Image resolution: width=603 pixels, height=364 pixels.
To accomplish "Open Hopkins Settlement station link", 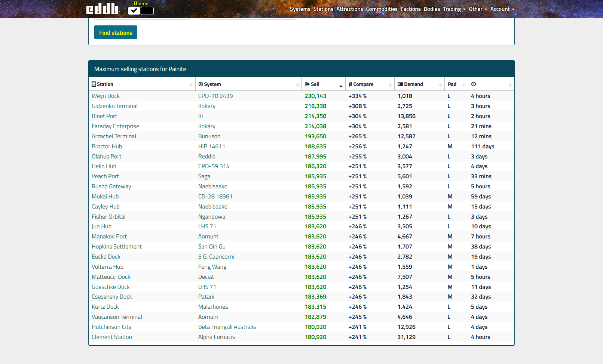I will [116, 247].
